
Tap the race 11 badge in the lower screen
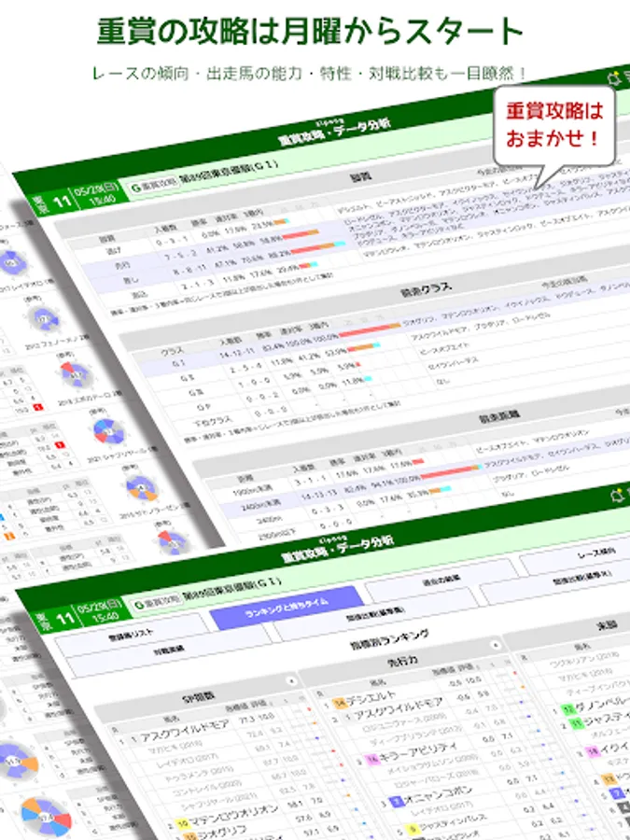[x=65, y=620]
